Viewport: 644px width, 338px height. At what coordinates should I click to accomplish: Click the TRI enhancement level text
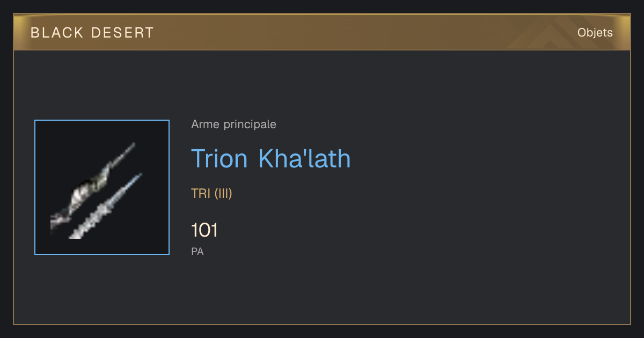(201, 194)
